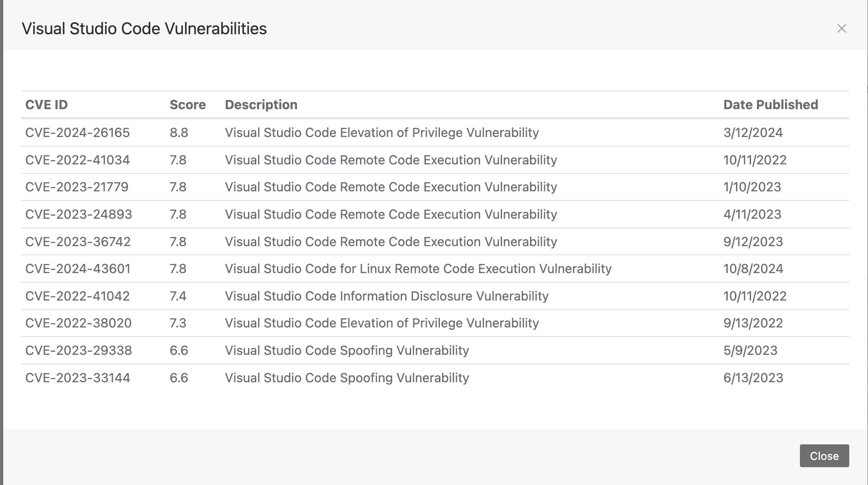Close the dialog with the X icon

[x=842, y=28]
